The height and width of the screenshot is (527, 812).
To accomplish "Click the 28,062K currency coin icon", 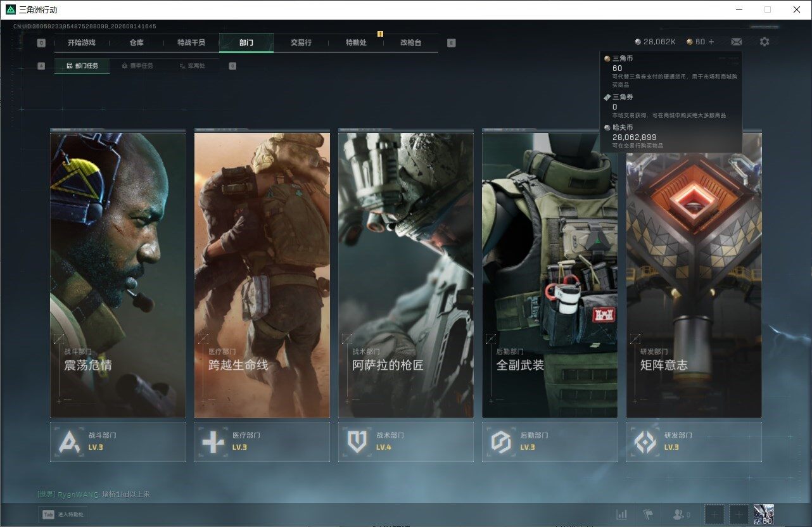I will pyautogui.click(x=638, y=42).
